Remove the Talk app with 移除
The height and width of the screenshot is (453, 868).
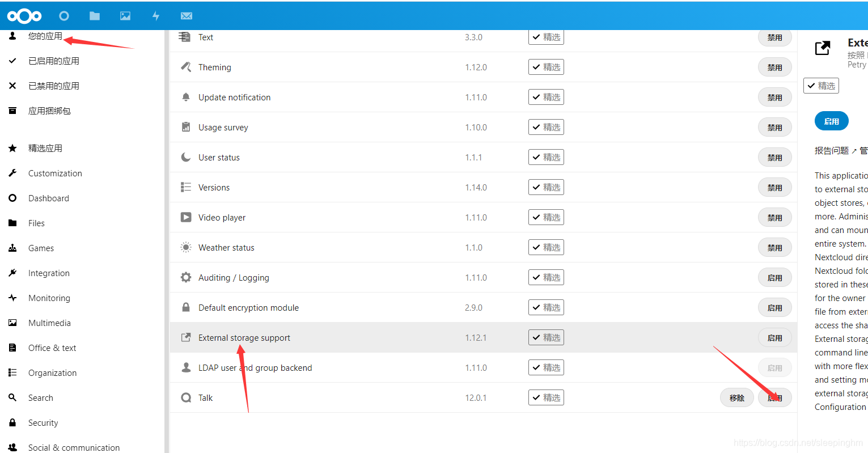(737, 398)
